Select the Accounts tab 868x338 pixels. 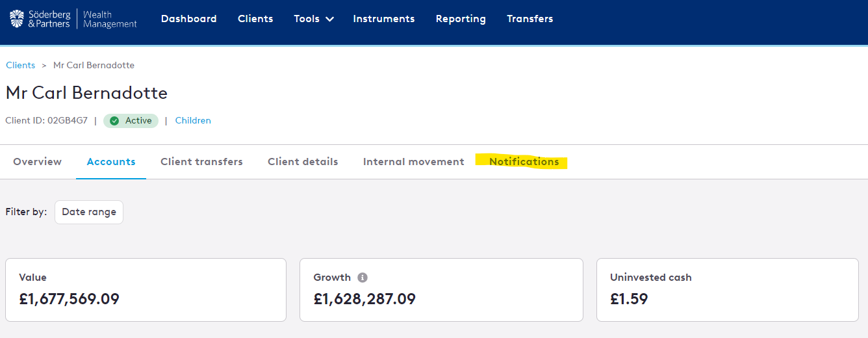[x=111, y=162]
